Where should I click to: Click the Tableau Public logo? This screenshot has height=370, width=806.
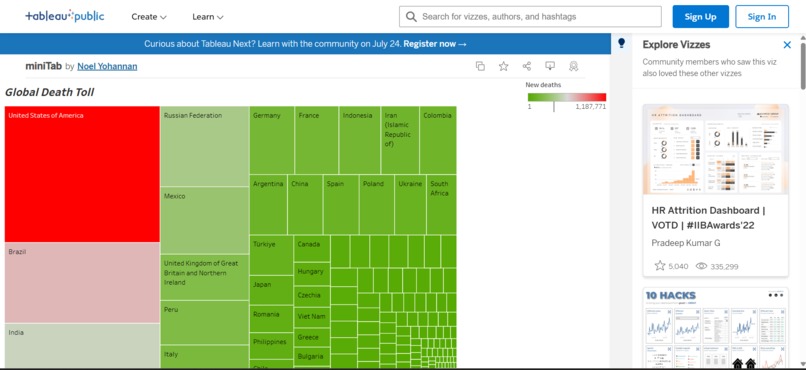pos(65,16)
